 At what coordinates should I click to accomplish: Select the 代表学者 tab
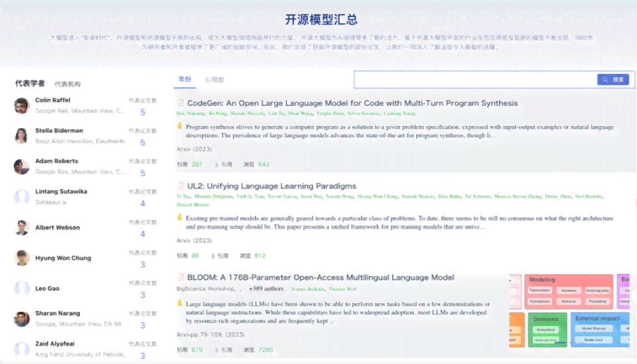[x=30, y=83]
